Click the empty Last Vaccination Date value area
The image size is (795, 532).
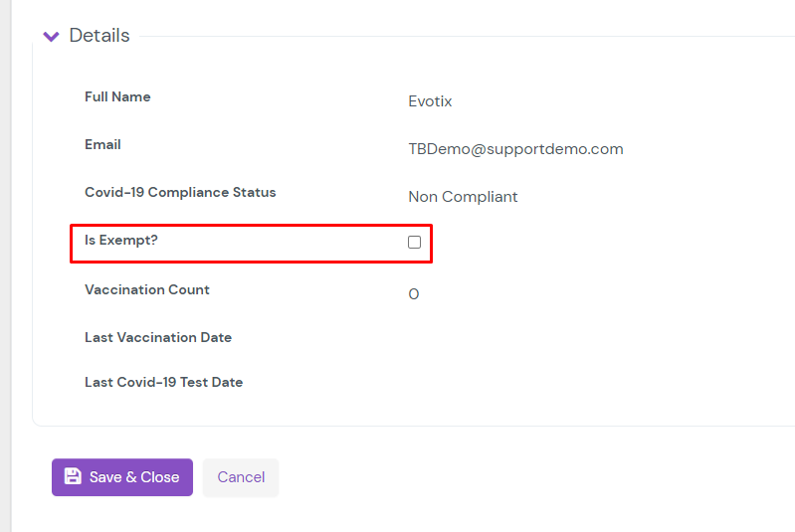[497, 338]
